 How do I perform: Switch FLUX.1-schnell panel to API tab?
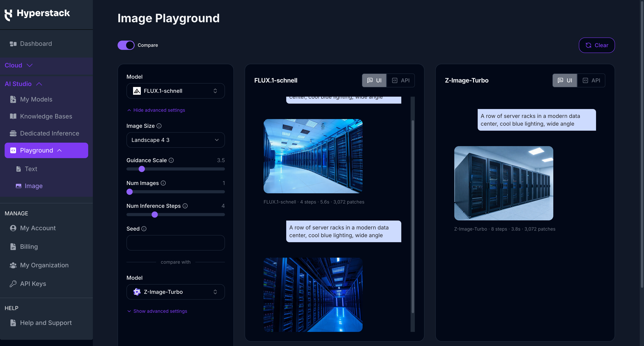tap(401, 80)
